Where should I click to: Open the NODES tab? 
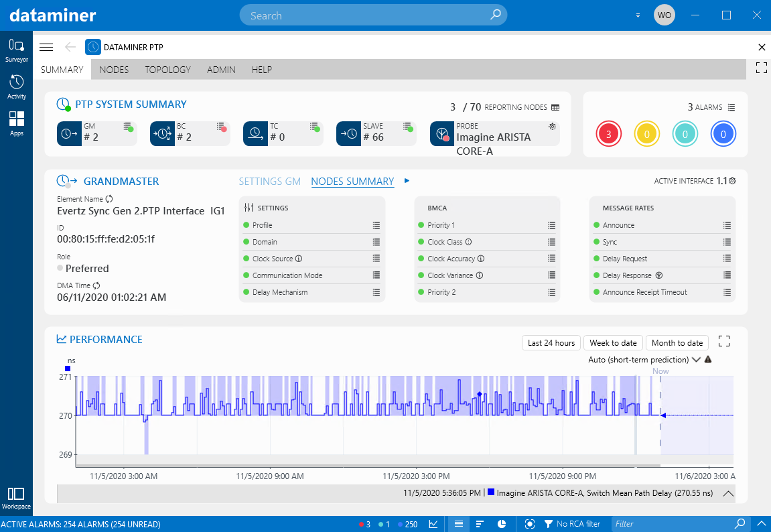[x=114, y=69]
